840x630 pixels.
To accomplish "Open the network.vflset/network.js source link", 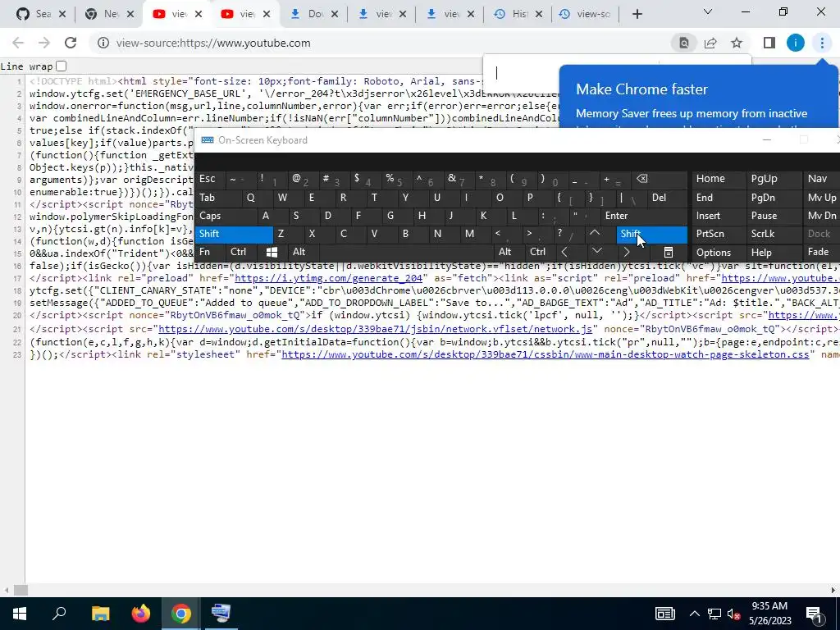I will [375, 329].
